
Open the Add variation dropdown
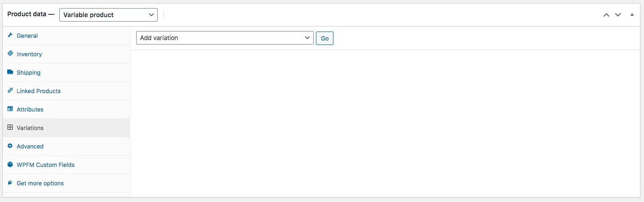(225, 38)
